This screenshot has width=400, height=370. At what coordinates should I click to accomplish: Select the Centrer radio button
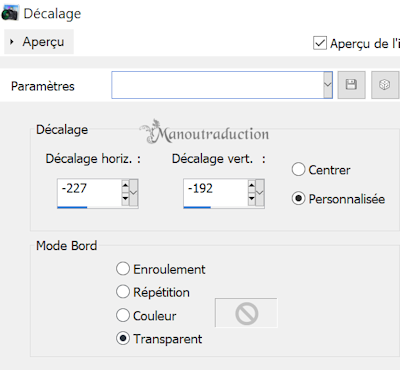(298, 170)
